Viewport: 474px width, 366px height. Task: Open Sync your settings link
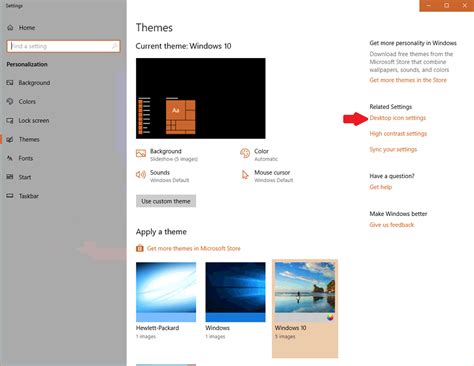pyautogui.click(x=393, y=149)
